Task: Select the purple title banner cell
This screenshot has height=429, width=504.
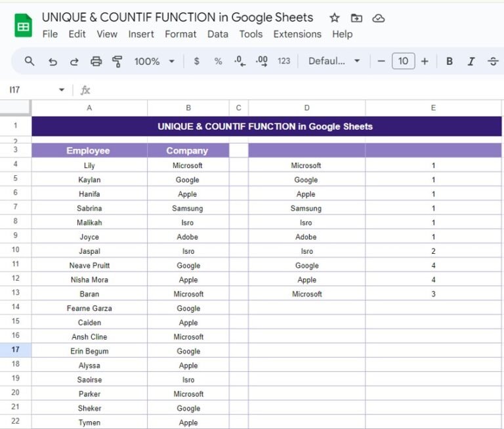Action: pos(266,127)
